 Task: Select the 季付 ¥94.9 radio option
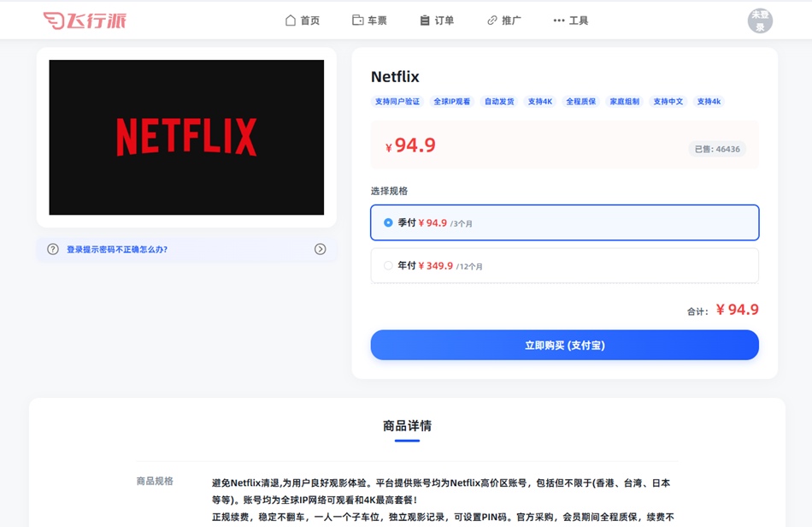(389, 222)
